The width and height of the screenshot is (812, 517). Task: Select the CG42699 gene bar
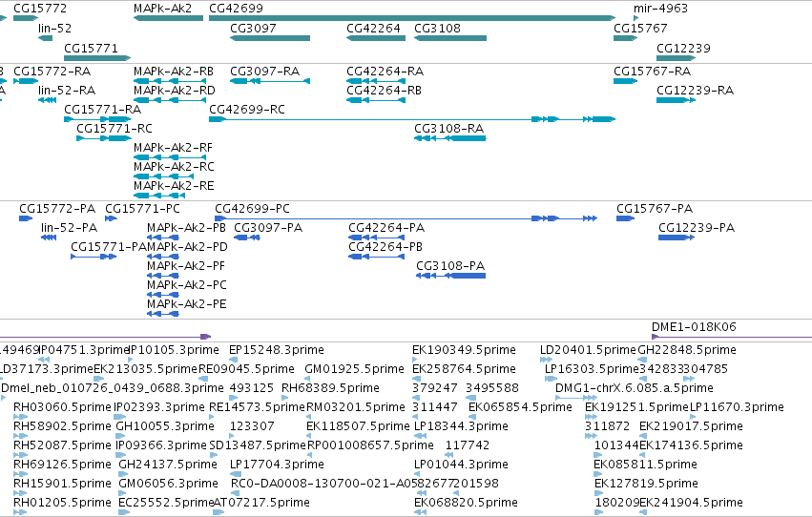(412, 18)
